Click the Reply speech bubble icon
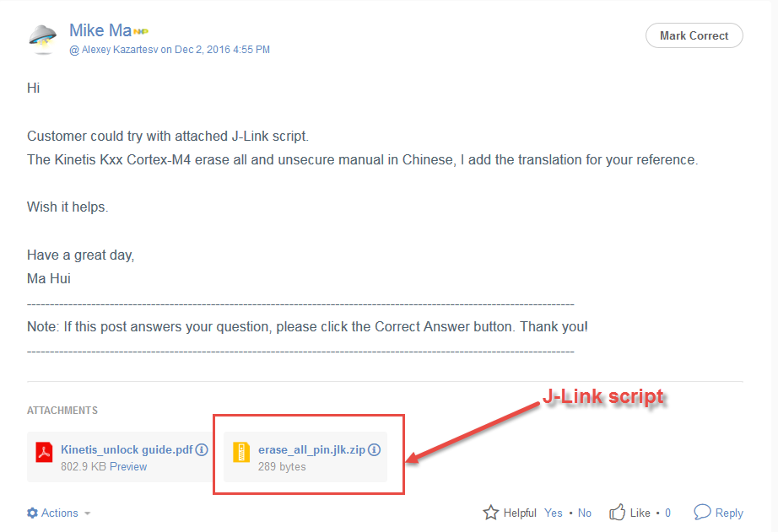The image size is (778, 532). (702, 512)
